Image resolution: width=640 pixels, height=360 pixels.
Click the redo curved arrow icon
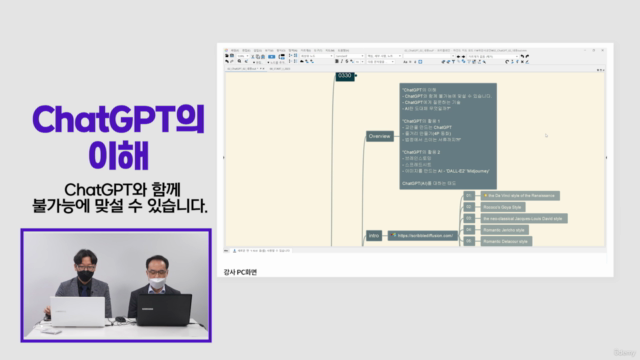point(527,56)
